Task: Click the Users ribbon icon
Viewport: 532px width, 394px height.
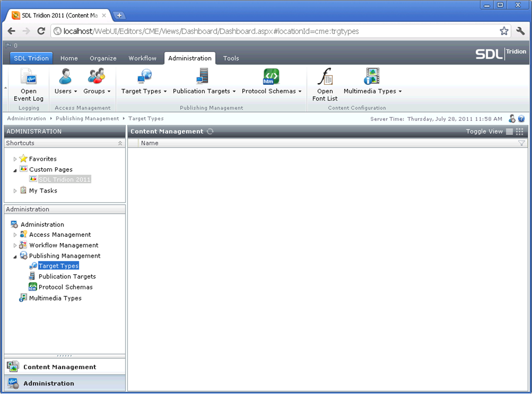Action: click(66, 76)
